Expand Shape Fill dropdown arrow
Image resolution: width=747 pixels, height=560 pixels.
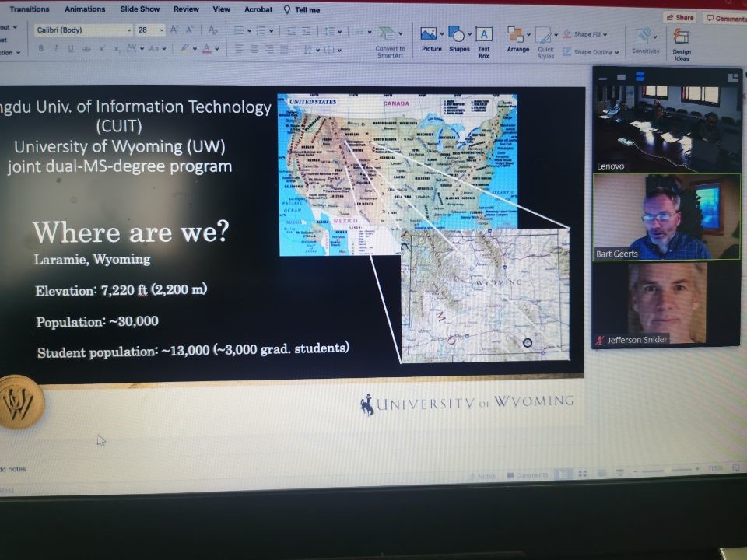click(x=605, y=35)
